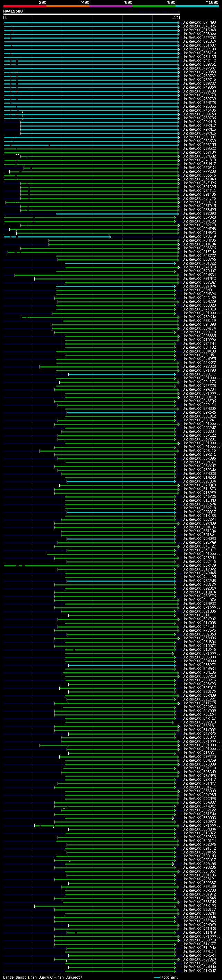
Task: Select the UniRef100_Q6UJ35 label
Action: [x=199, y=57]
